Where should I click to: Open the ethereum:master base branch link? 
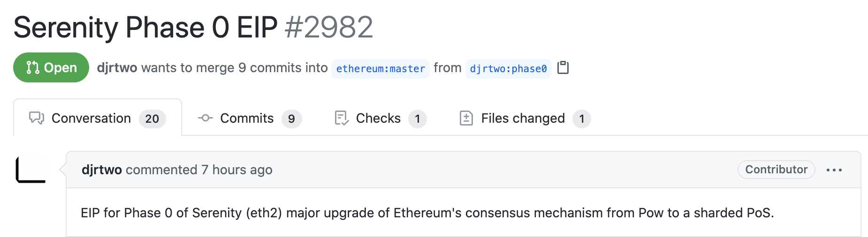[381, 69]
